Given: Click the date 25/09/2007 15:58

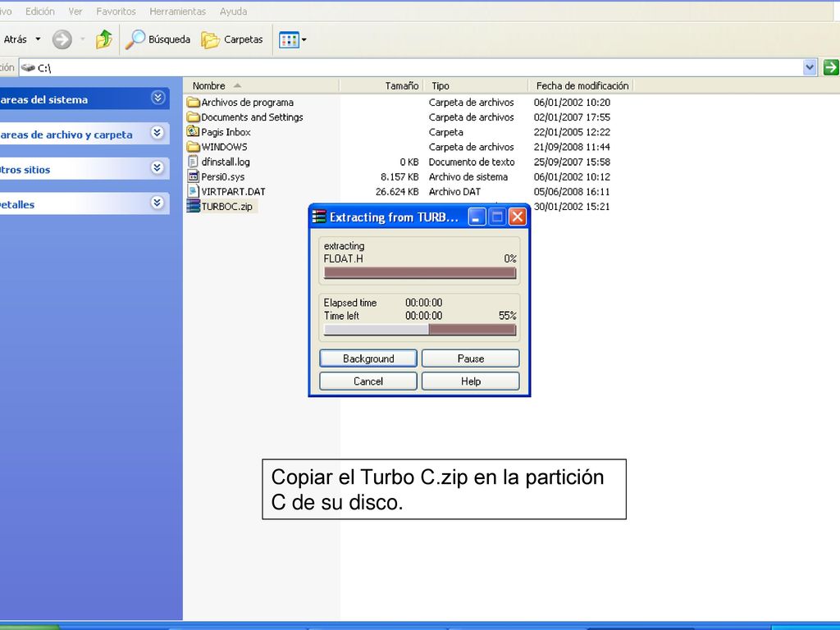Looking at the screenshot, I should tap(572, 162).
